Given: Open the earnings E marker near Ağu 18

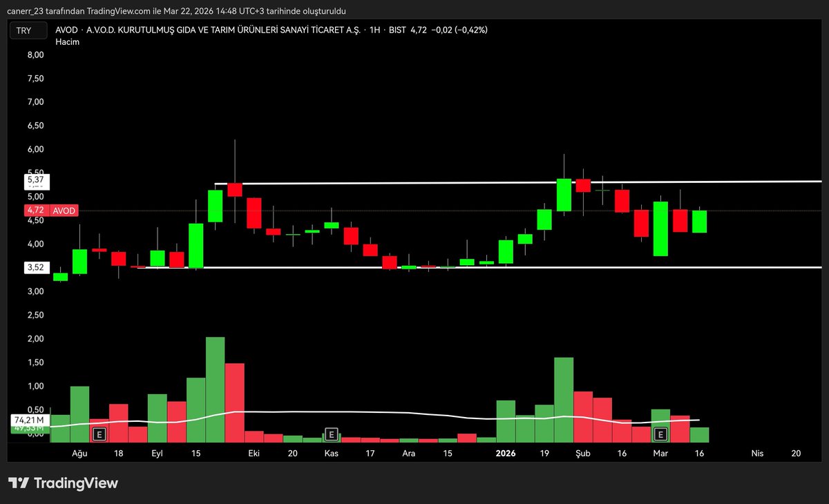Looking at the screenshot, I should click(99, 434).
